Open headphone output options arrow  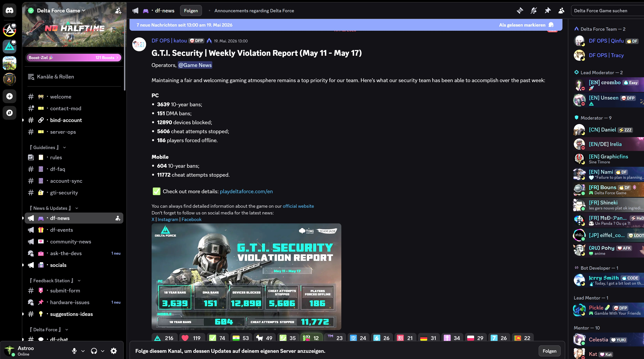coord(102,351)
